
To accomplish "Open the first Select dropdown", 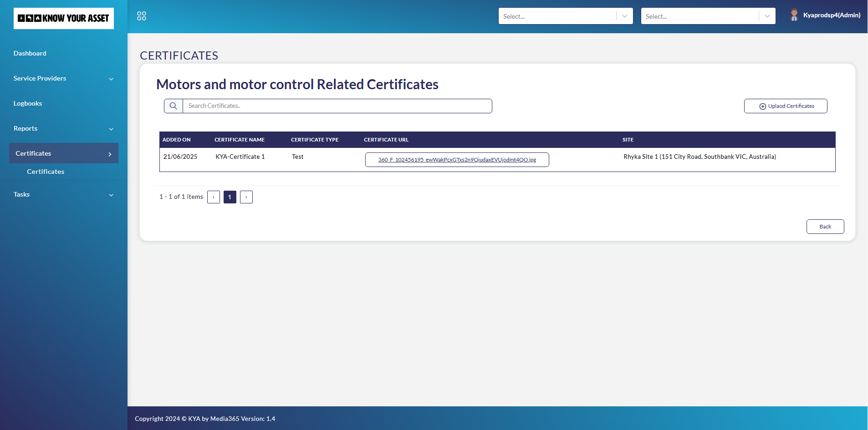I will tap(558, 16).
